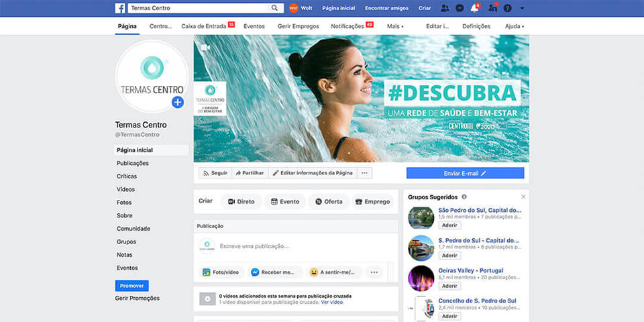Viewport: 644px width, 322px height.
Task: Click the Enviar E-mail button
Action: point(465,173)
